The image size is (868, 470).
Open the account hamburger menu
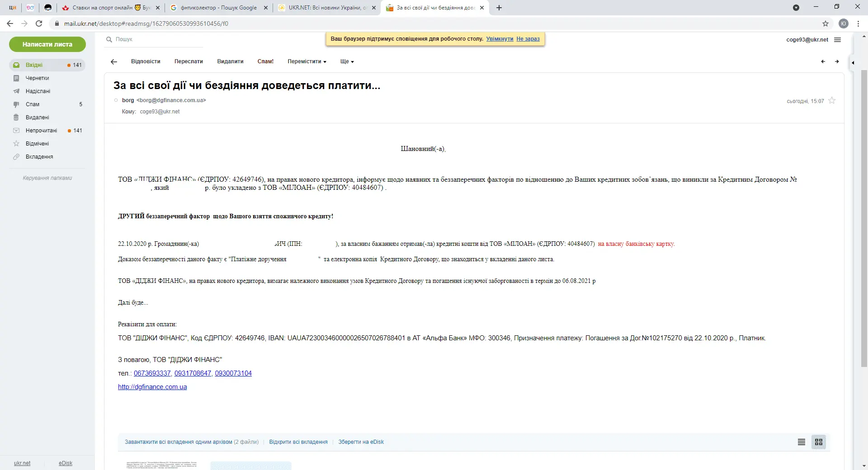pyautogui.click(x=837, y=40)
